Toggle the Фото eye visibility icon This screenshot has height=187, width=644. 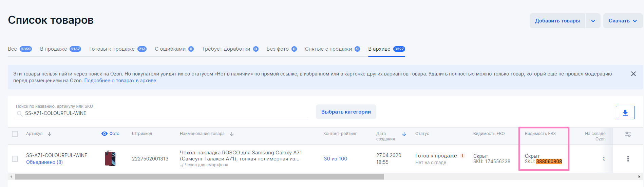point(105,134)
